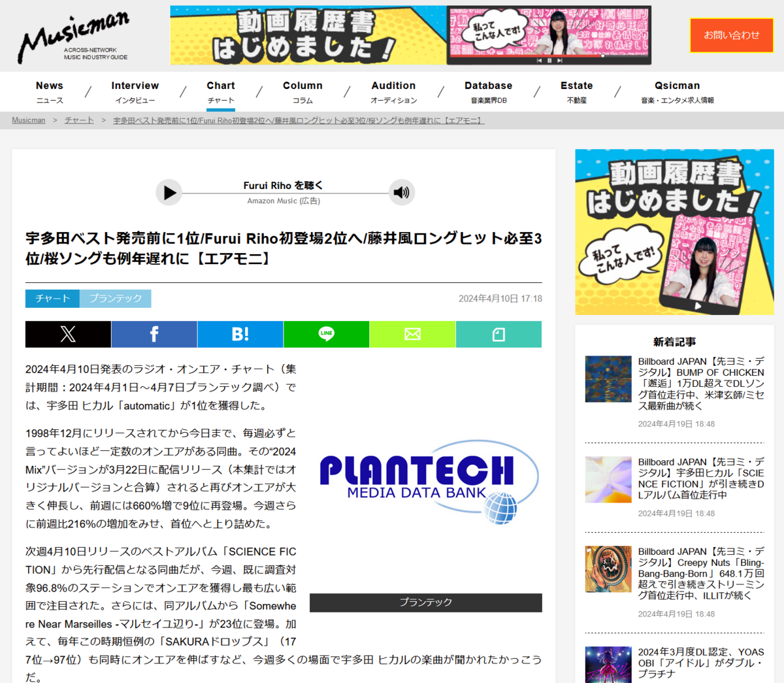Click the Amazon Music (広告) label
This screenshot has height=683, width=784.
[284, 201]
